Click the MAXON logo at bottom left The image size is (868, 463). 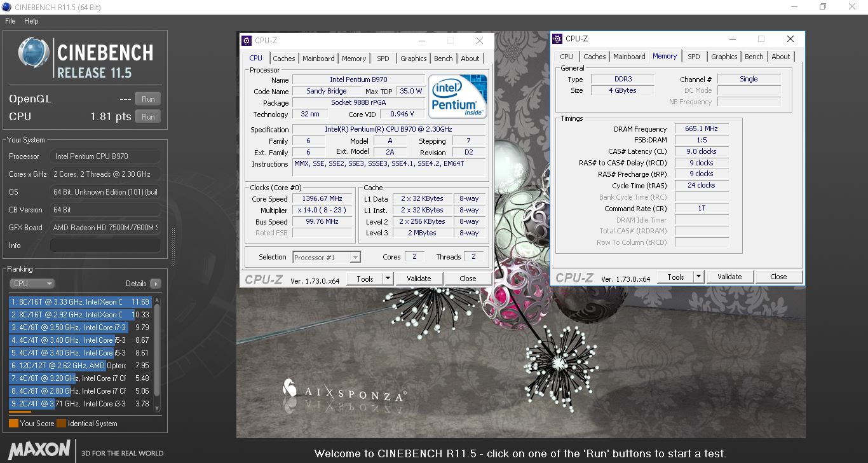pos(39,450)
